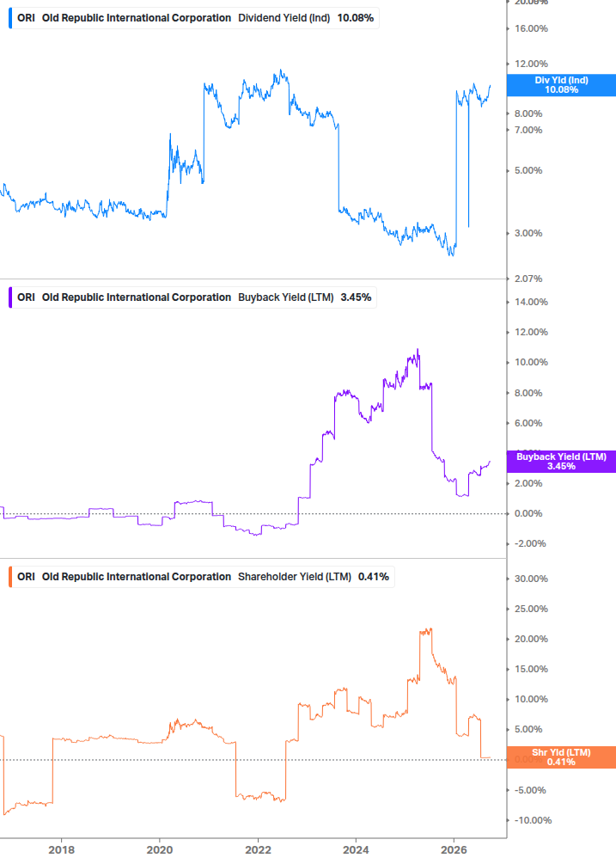Click the 2026 label on the time axis
Viewport: 616px width, 864px height.
[x=454, y=850]
